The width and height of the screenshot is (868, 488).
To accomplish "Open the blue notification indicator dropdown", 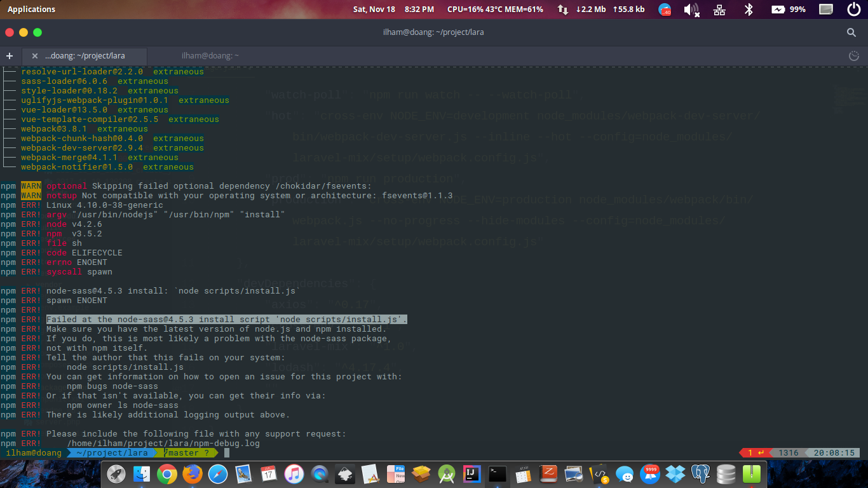I will 665,9.
